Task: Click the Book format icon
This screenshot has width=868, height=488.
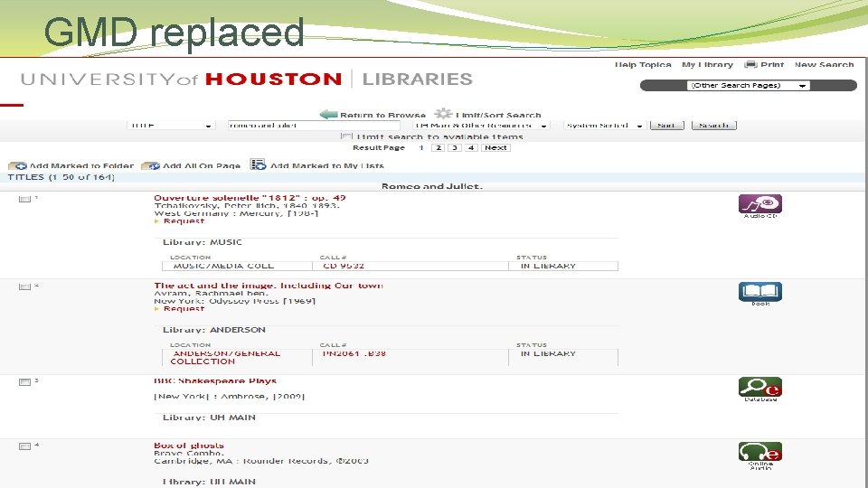Action: 760,292
